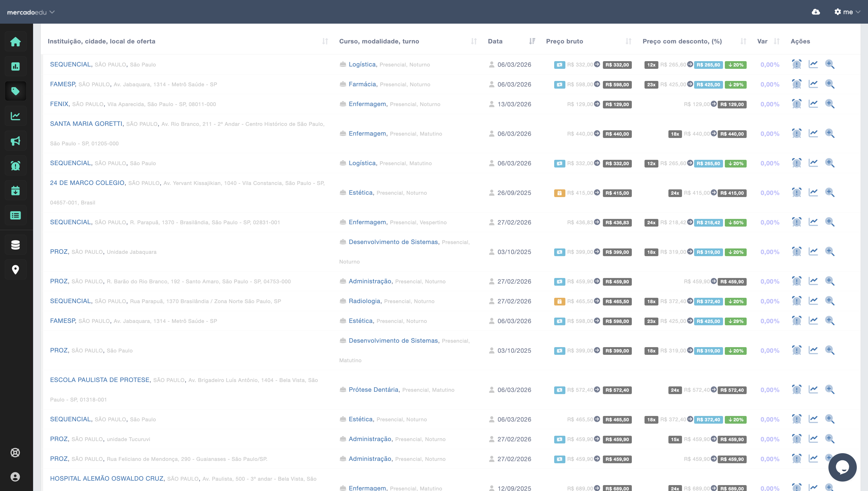
Task: View price chart for FAMESP Farmácia row
Action: (813, 84)
